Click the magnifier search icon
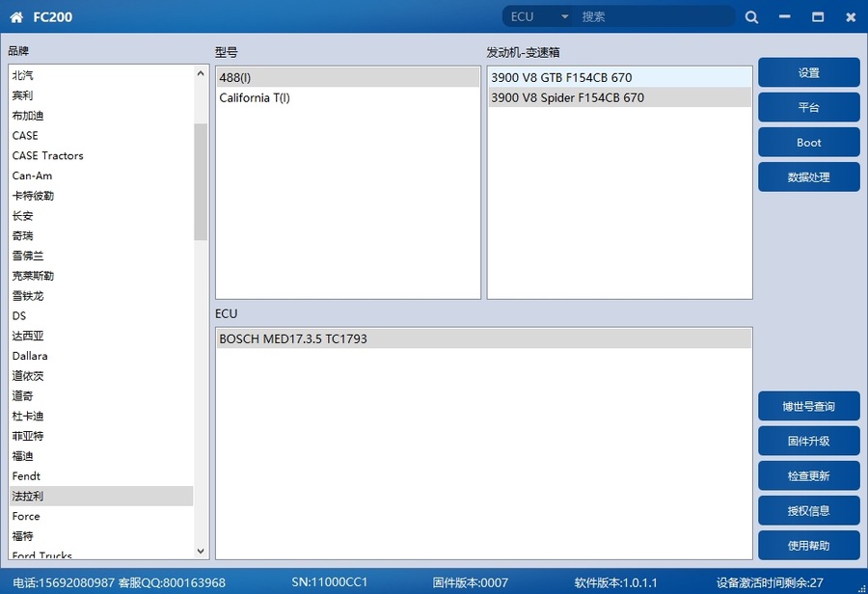Screen dimensions: 868x594 click(751, 17)
